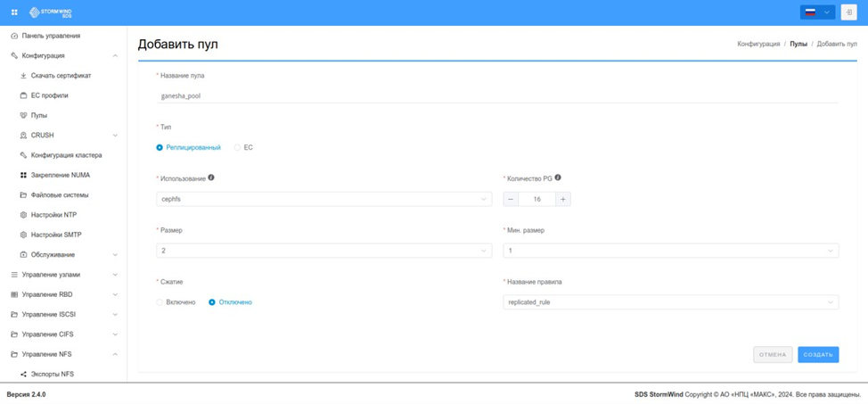Viewport: 868px width, 404px height.
Task: Open Пулы in the sidebar
Action: tap(63, 116)
